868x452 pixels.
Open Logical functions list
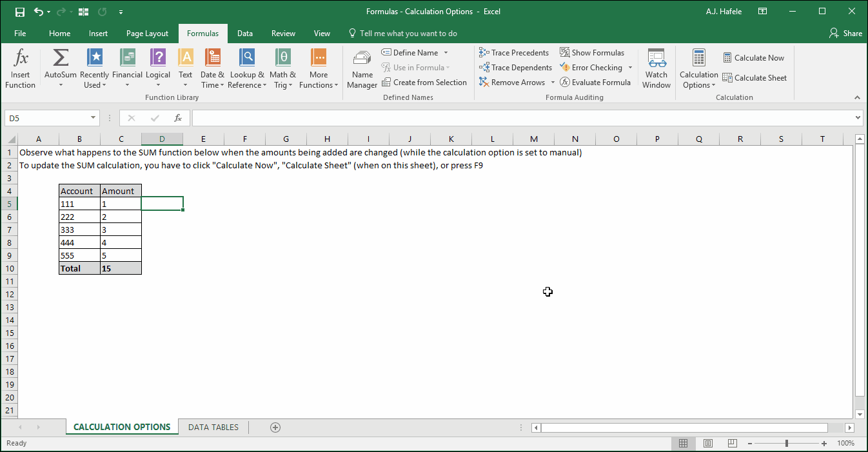pyautogui.click(x=158, y=69)
